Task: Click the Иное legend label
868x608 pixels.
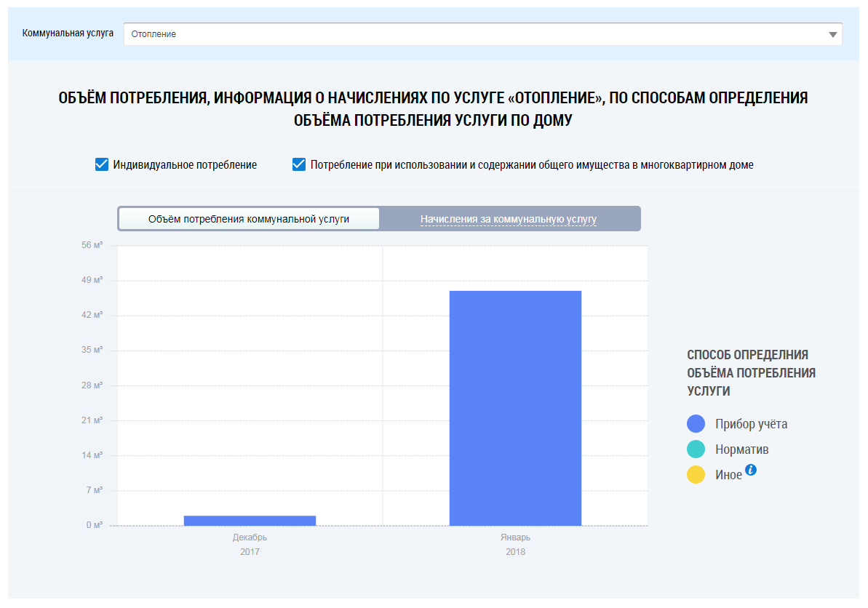Action: [x=728, y=475]
